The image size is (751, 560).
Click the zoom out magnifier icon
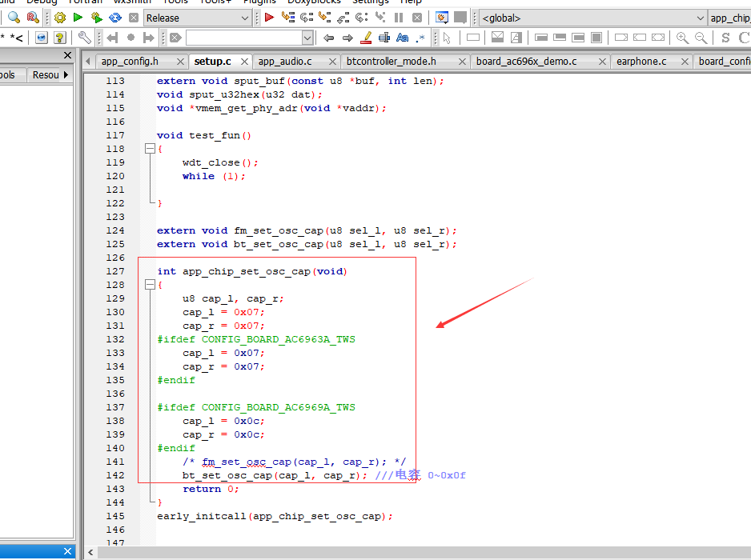click(701, 38)
